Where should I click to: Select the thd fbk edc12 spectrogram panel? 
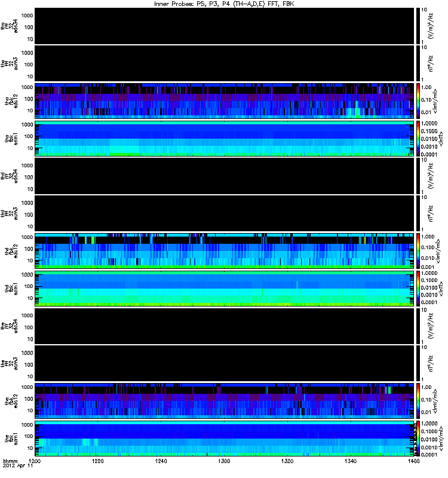point(224,251)
